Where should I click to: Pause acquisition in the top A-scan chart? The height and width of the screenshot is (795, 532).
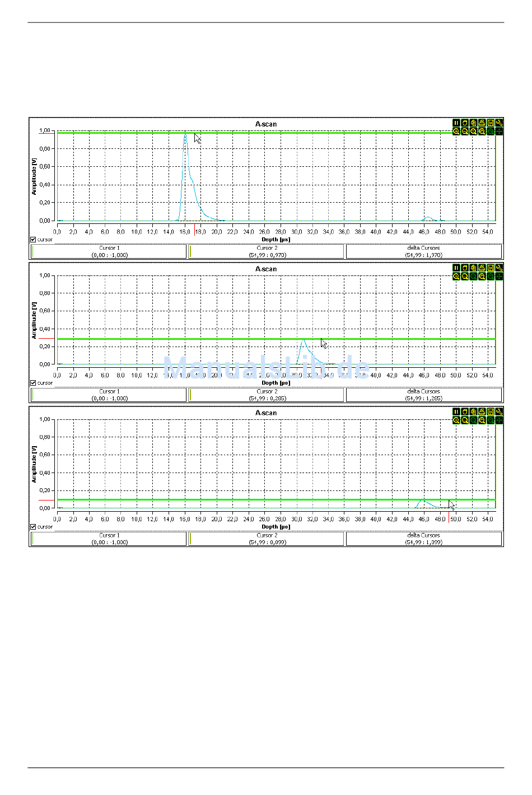456,123
